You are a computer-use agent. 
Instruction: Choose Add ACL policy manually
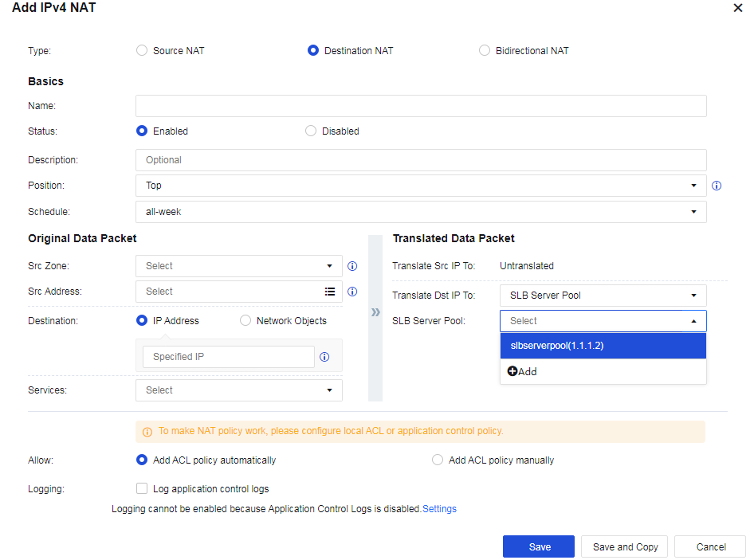[438, 460]
